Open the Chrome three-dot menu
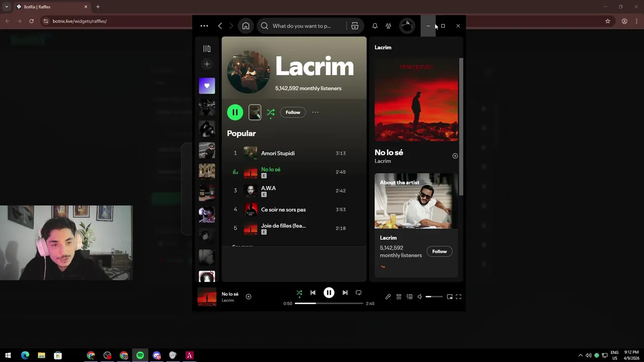644x362 pixels. [637, 21]
